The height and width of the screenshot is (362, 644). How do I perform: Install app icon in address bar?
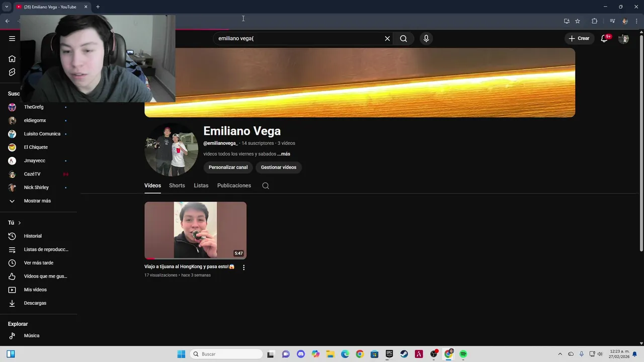(x=567, y=21)
